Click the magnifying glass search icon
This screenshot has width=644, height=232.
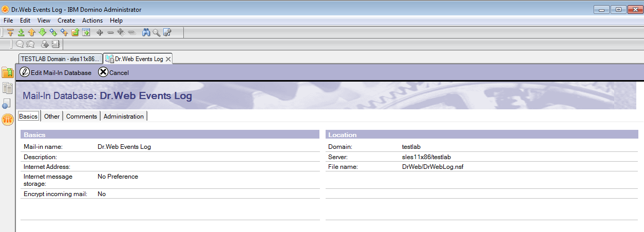[156, 32]
